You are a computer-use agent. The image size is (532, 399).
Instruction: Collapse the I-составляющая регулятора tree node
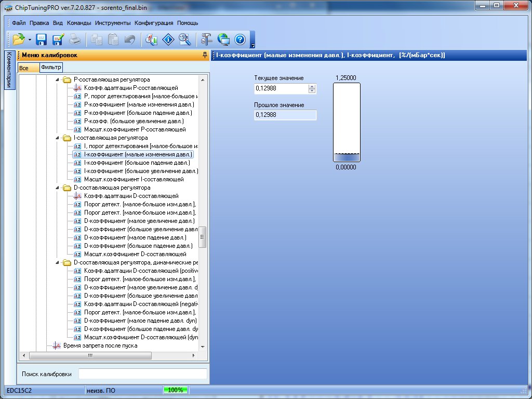coord(58,138)
